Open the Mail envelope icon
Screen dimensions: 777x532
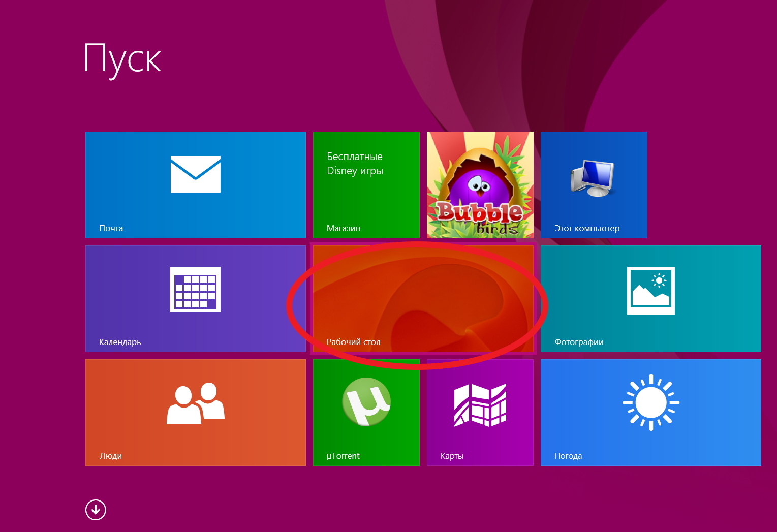click(x=196, y=174)
